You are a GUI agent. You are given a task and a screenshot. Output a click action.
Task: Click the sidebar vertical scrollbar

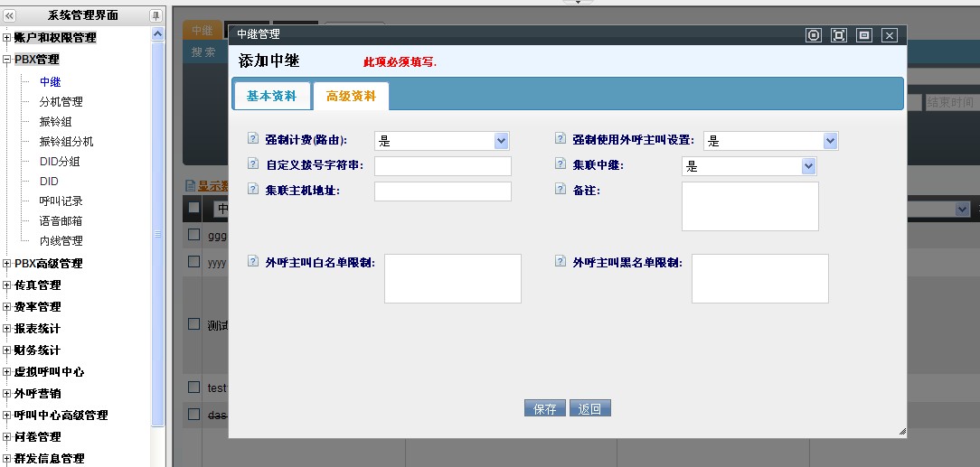[x=158, y=235]
